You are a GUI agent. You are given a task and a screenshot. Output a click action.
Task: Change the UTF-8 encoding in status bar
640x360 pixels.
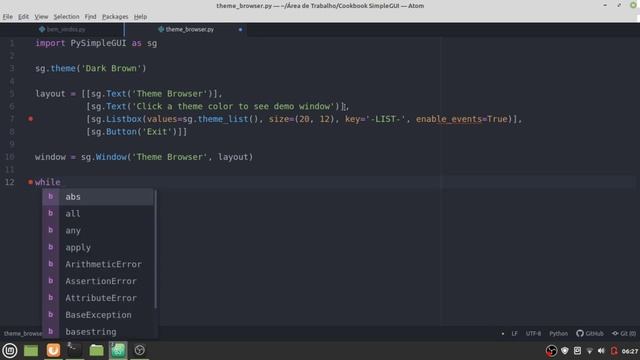533,333
